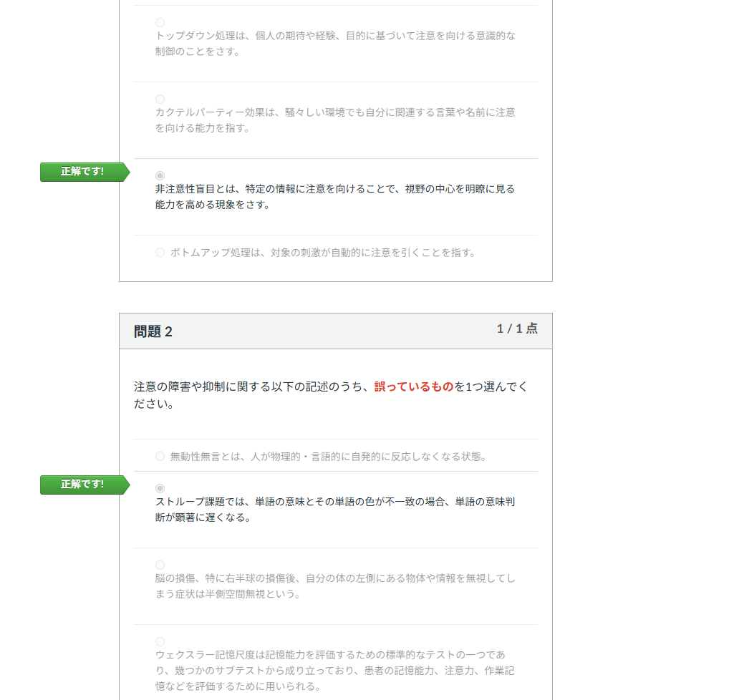Select the radio button for カクテルパーティー効果 option

click(x=160, y=99)
